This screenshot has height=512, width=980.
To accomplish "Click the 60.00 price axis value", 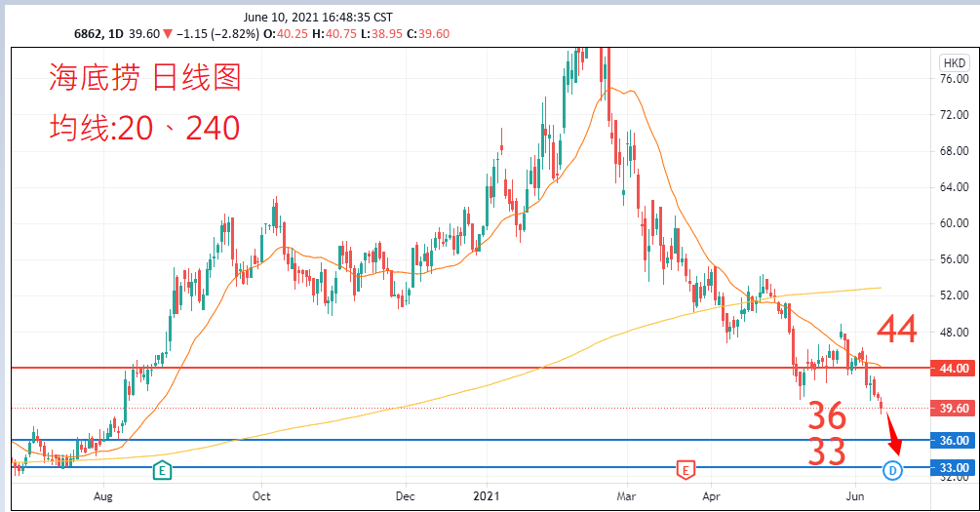I will pyautogui.click(x=955, y=223).
